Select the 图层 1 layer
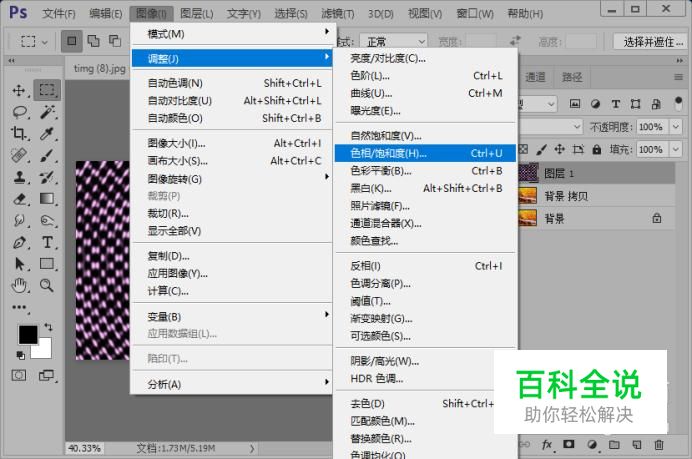Screen dimensions: 692x459 pos(597,173)
